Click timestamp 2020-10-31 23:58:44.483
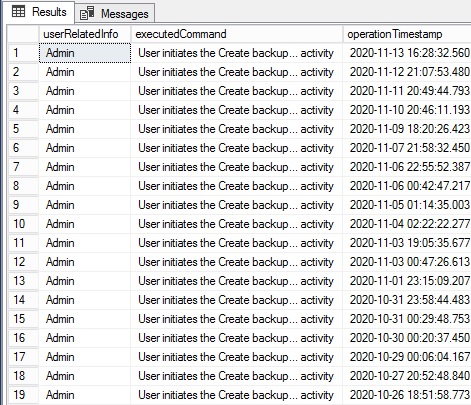 point(410,300)
